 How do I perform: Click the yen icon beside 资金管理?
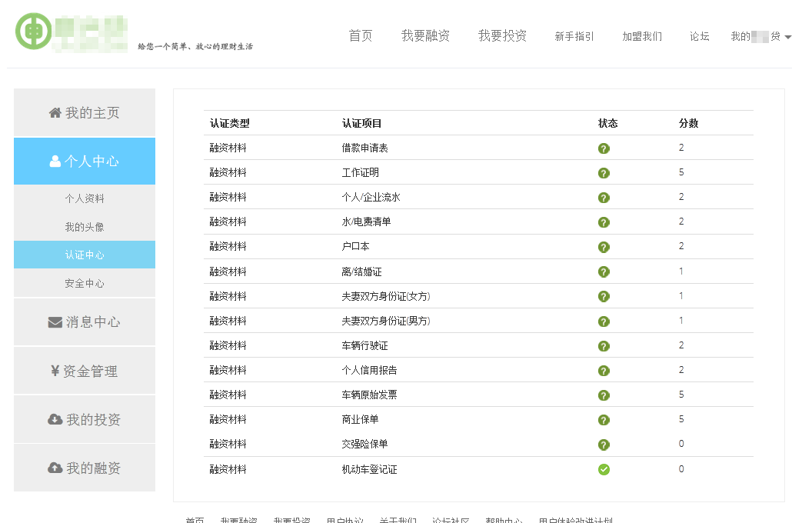click(x=55, y=371)
